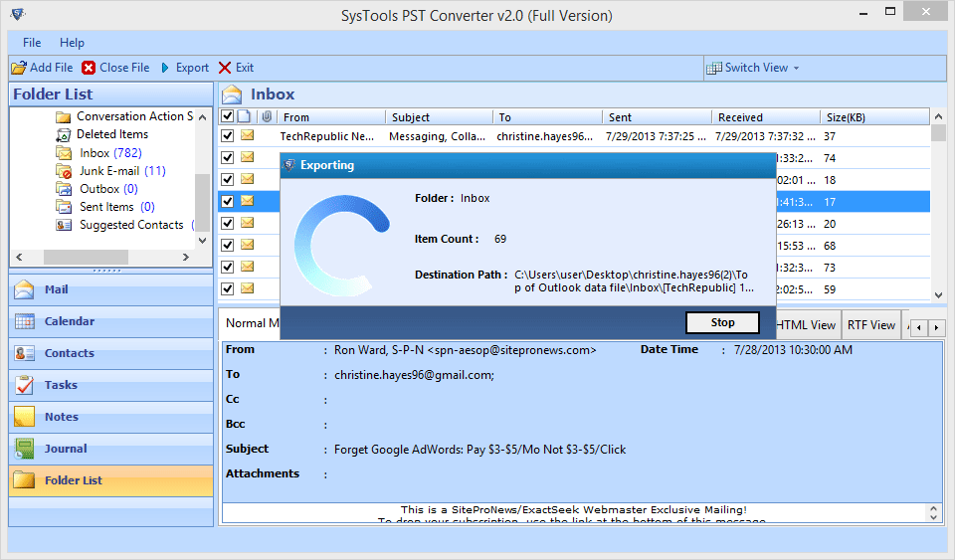955x560 pixels.
Task: Toggle the select-all checkbox in header
Action: [x=227, y=116]
